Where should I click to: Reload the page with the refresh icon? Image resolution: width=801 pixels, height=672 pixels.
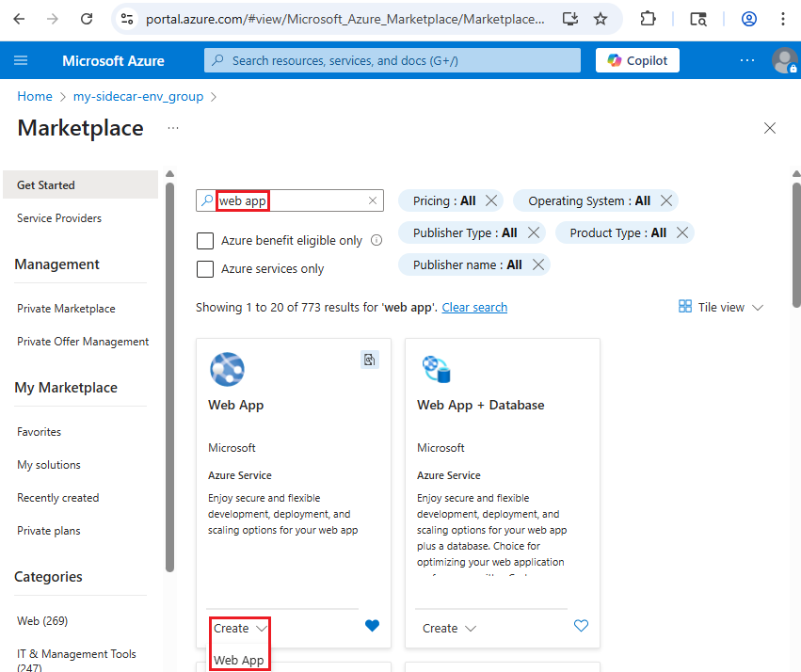(86, 19)
